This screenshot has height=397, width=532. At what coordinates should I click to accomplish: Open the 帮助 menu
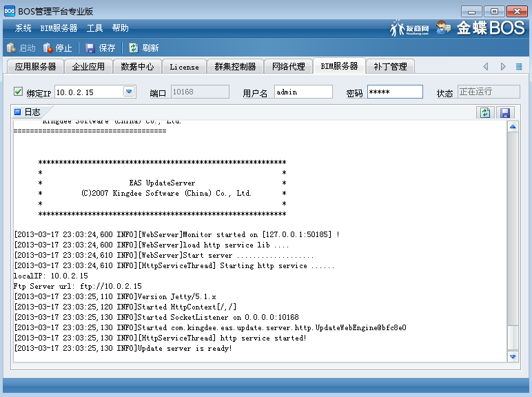[121, 28]
